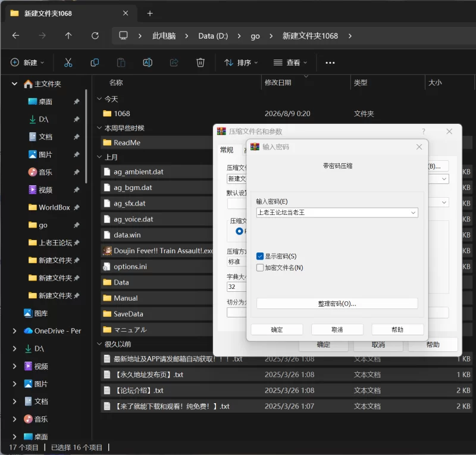This screenshot has height=455, width=476.
Task: Click go breadcrumb in address bar
Action: point(255,36)
